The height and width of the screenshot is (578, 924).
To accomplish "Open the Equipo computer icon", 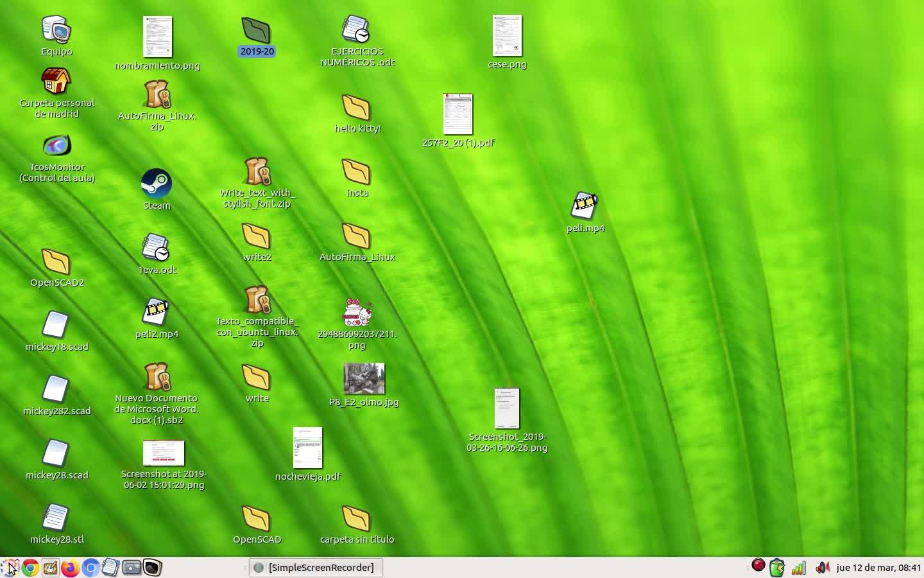I will 56,30.
